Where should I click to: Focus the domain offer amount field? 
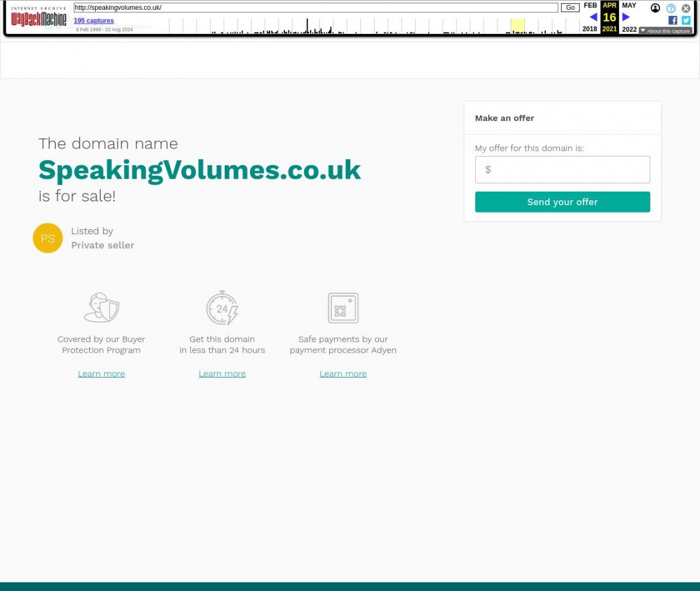coord(562,170)
